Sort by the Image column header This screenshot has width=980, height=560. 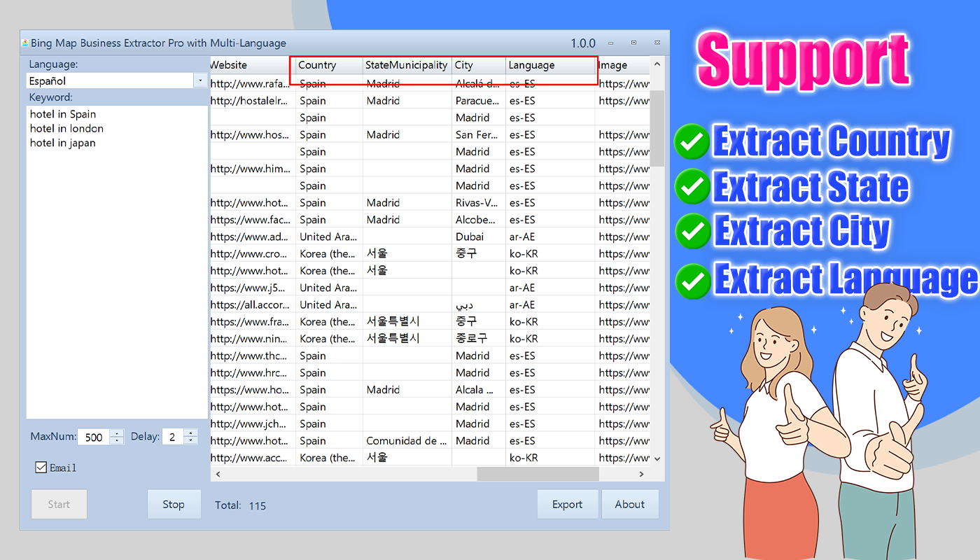click(x=622, y=65)
